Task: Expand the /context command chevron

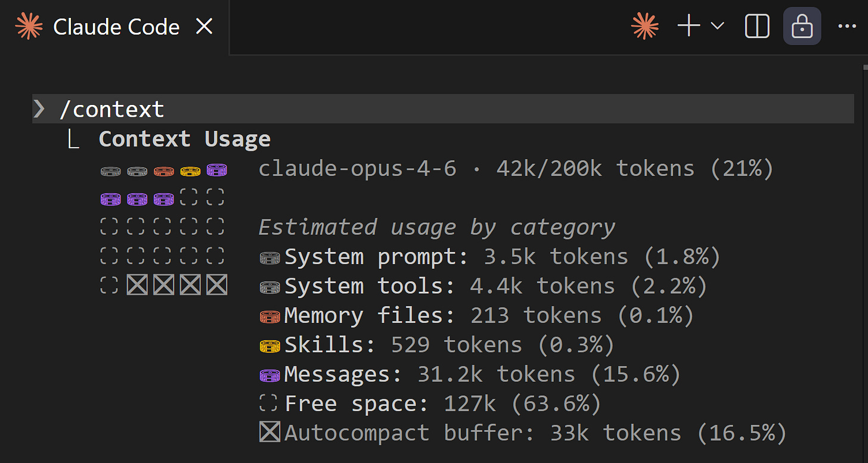Action: 39,108
